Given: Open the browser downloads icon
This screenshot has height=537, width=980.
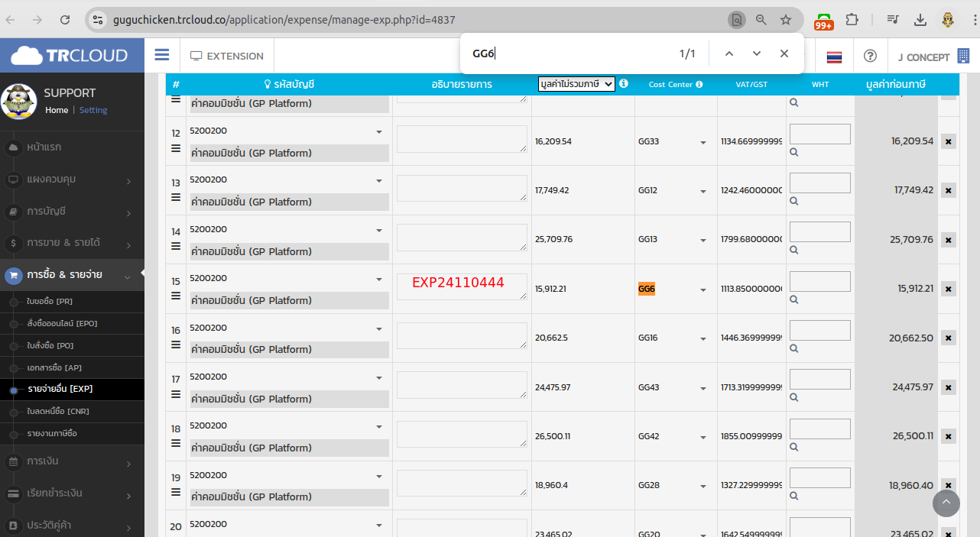Looking at the screenshot, I should (920, 20).
